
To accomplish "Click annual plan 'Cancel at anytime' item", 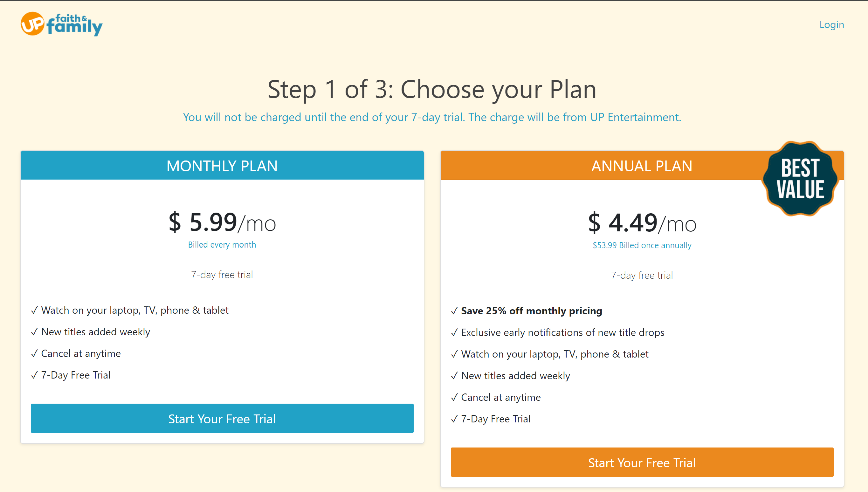I will (500, 397).
